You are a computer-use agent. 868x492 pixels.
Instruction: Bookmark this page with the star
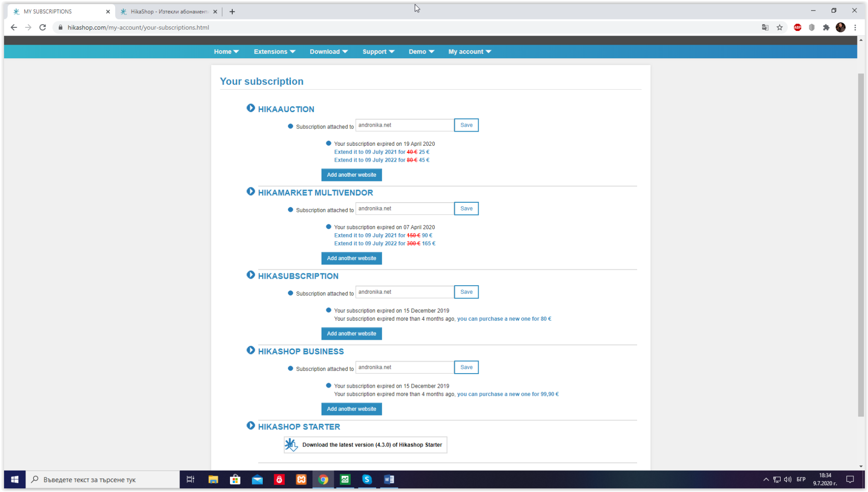pos(780,27)
